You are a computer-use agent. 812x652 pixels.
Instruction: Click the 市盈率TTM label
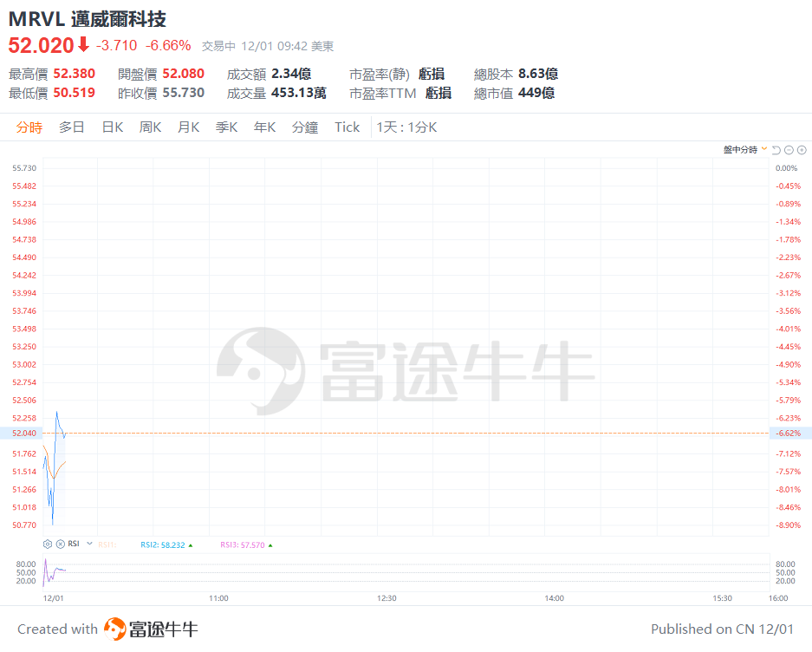(383, 94)
